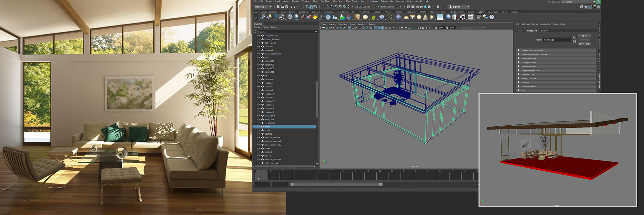Click the No Live Surface field

(x=364, y=7)
